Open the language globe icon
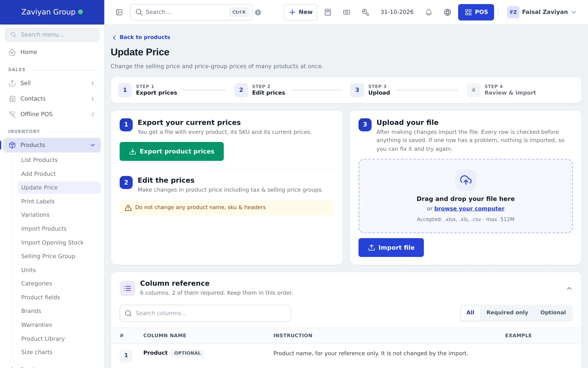Screen dimensions: 588x368 click(448, 12)
